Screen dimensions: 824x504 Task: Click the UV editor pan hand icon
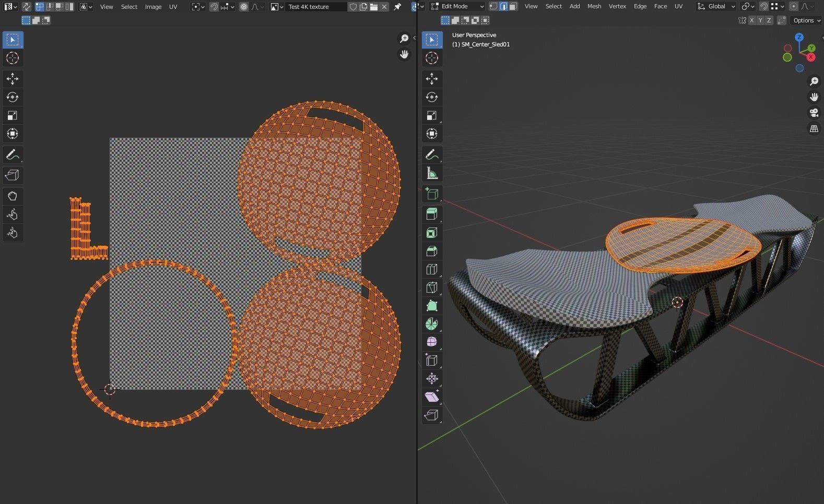click(404, 54)
